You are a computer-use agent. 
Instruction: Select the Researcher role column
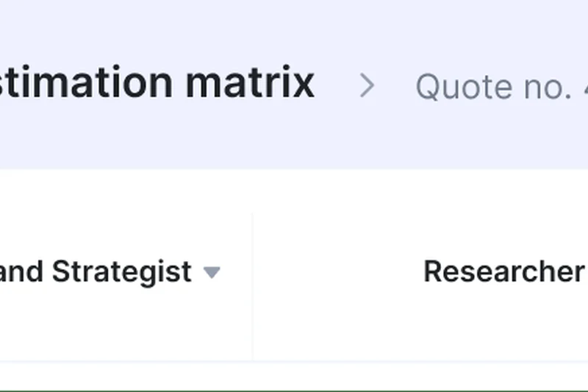504,272
